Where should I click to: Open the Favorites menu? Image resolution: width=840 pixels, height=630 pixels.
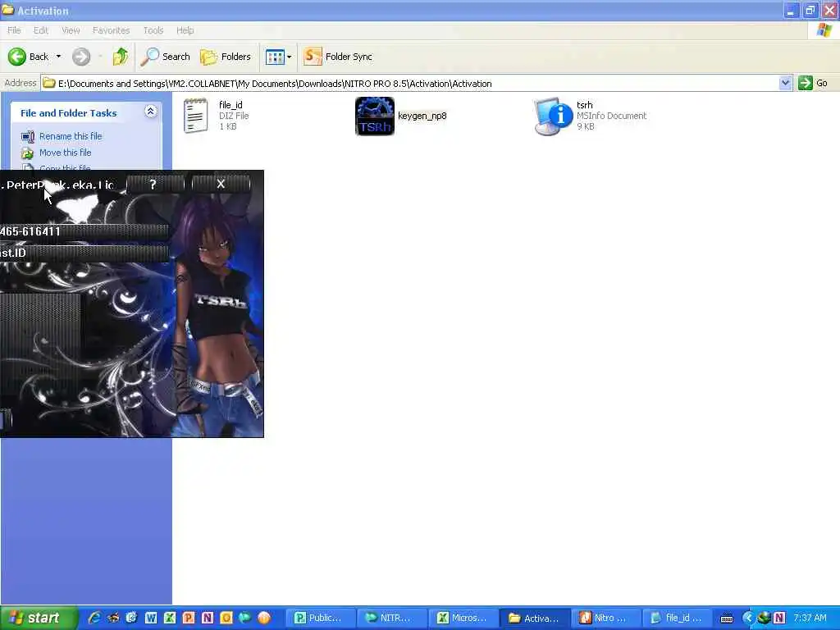point(111,30)
